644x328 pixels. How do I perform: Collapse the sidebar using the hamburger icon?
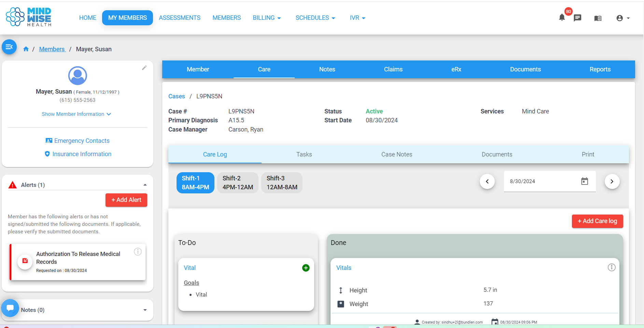coord(9,47)
